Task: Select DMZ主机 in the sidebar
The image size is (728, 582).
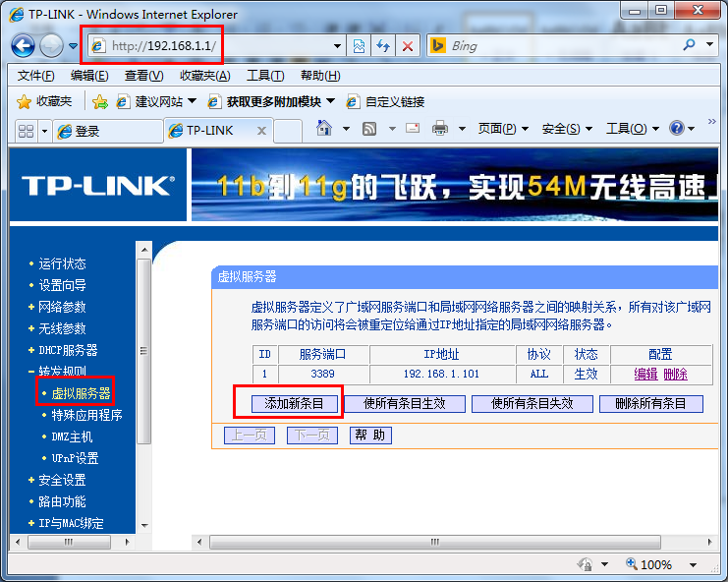Action: (72, 437)
